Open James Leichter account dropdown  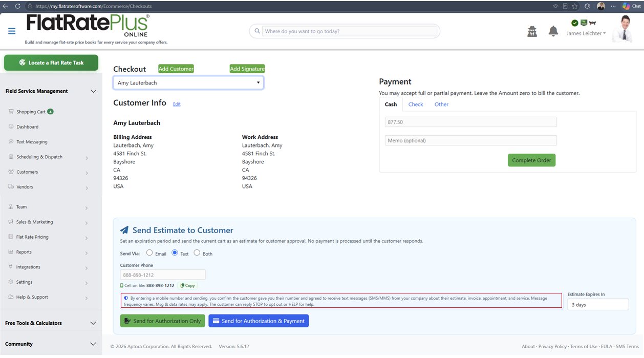click(586, 33)
